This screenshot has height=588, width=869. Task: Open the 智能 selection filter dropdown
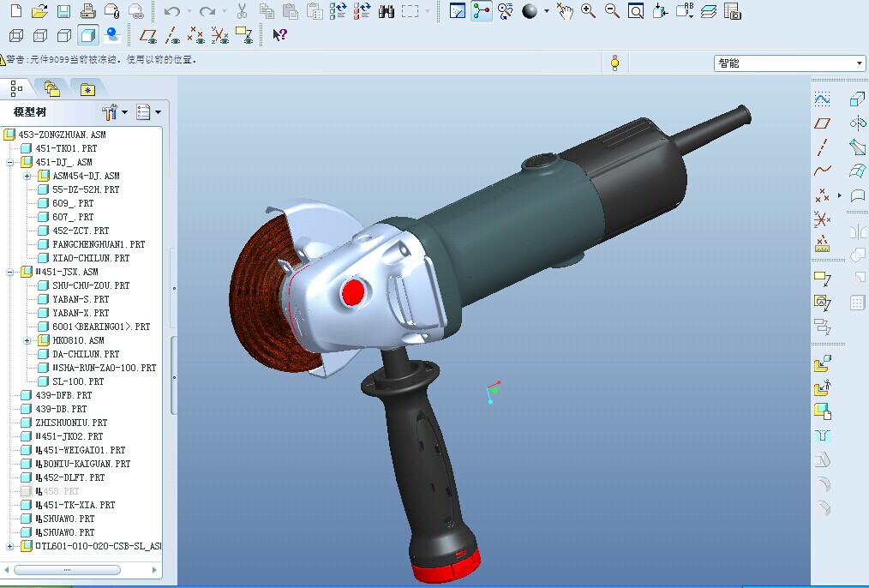coord(860,63)
